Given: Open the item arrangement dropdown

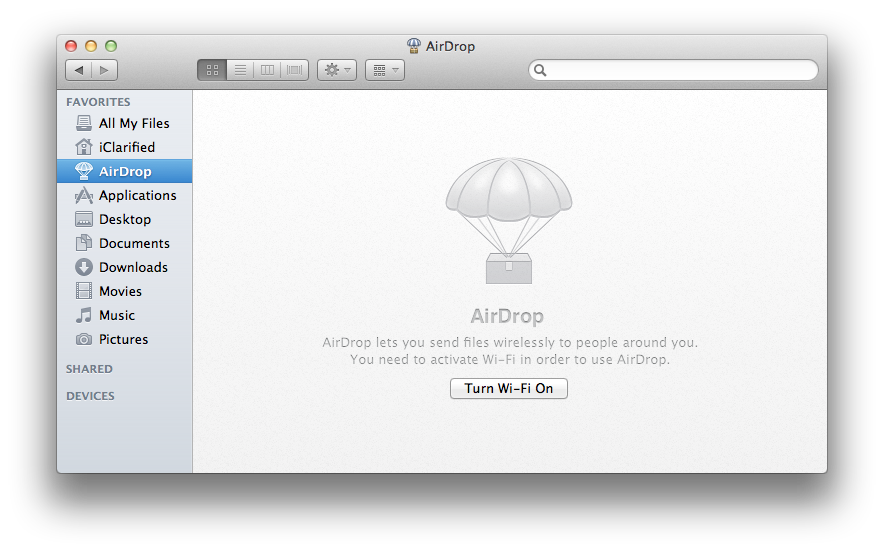Looking at the screenshot, I should pos(385,70).
